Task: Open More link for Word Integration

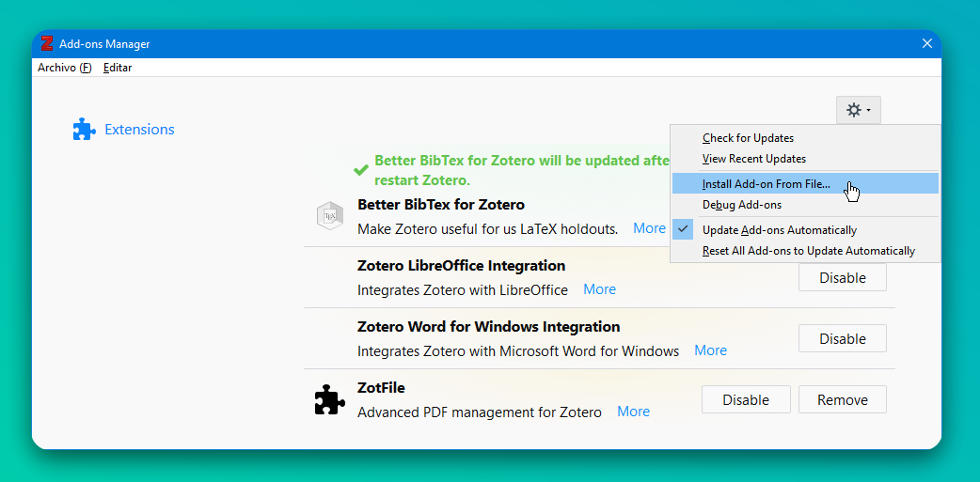Action: 711,350
